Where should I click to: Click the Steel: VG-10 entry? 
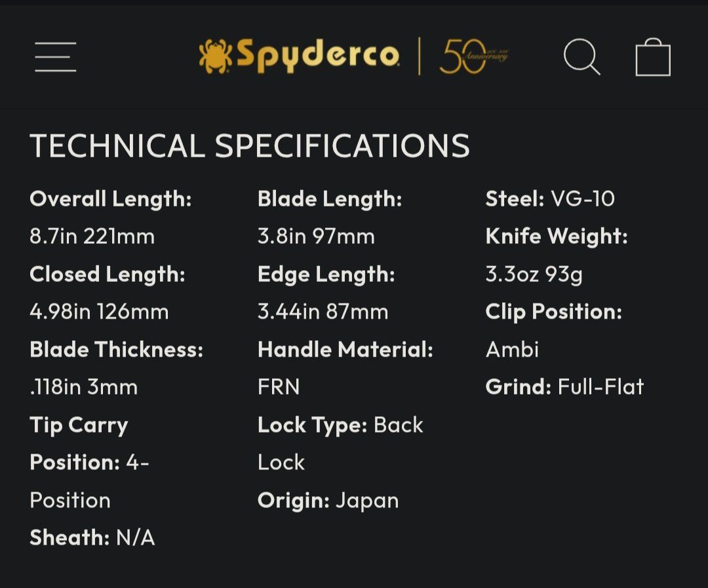click(x=550, y=199)
